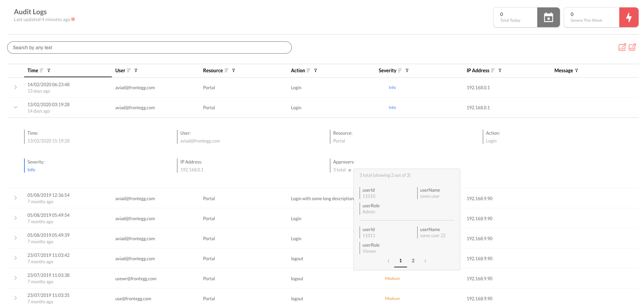Image resolution: width=644 pixels, height=304 pixels.
Task: Click detail time value 13/02/2020 15:19:28
Action: point(48,141)
